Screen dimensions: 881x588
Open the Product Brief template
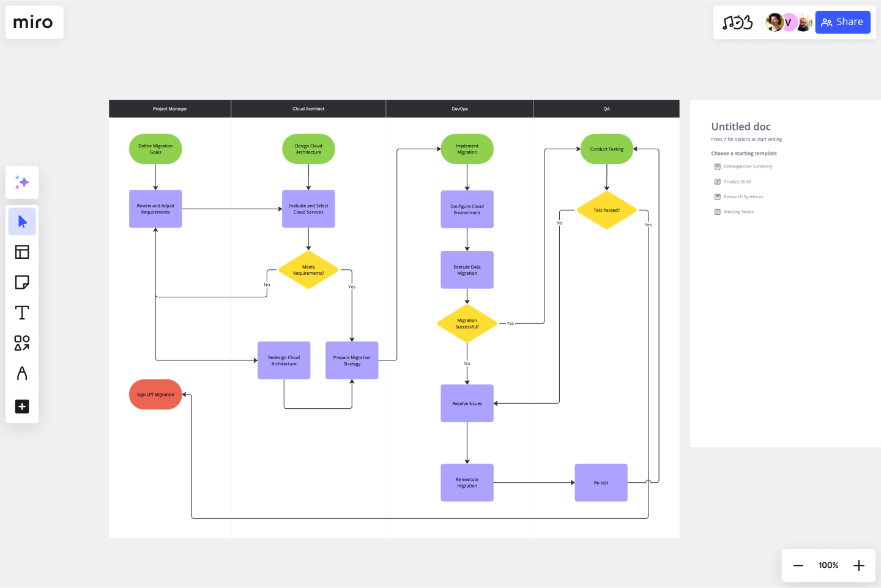coord(737,181)
